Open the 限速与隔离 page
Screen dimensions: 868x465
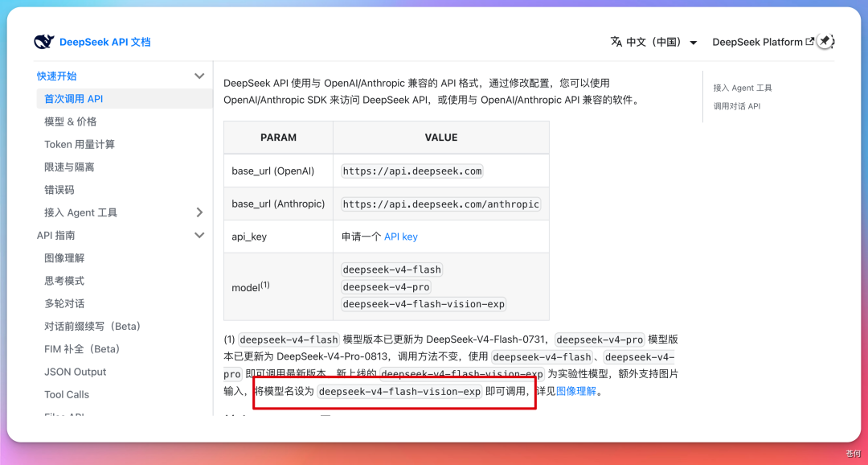69,167
